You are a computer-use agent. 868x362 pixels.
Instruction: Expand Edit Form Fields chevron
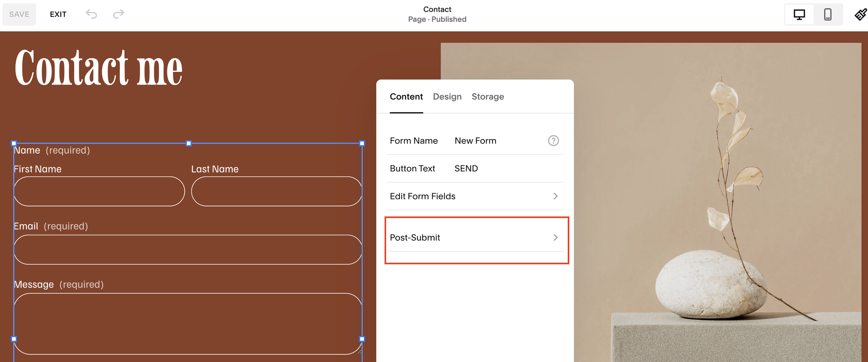click(x=556, y=196)
